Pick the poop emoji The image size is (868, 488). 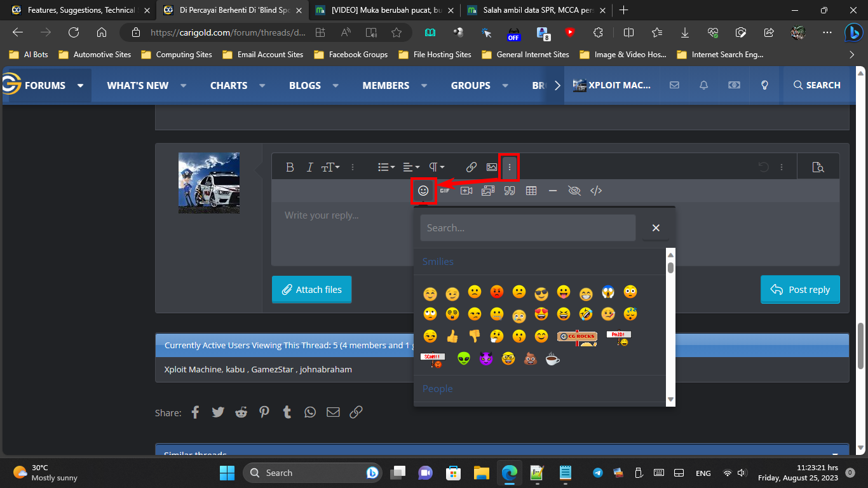531,359
